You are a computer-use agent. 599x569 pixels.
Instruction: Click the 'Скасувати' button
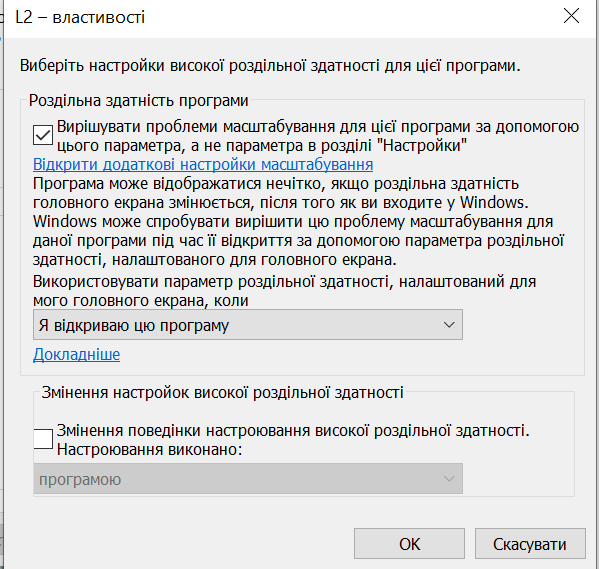click(x=530, y=544)
